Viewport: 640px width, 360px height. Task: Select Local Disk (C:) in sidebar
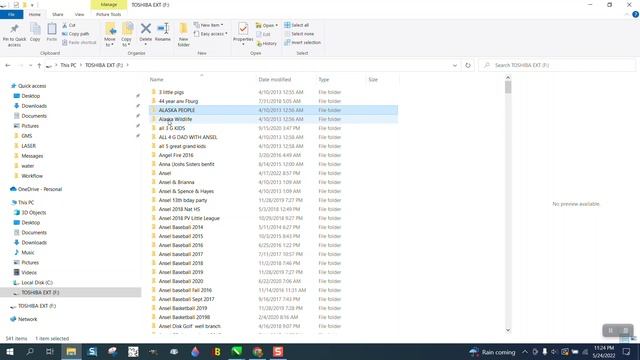click(37, 282)
